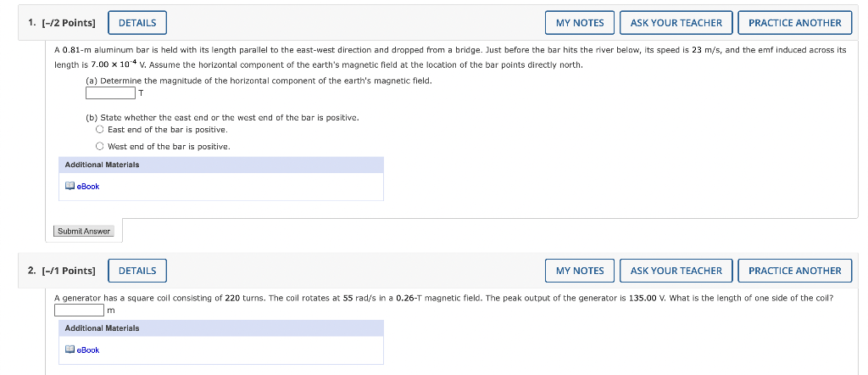Click the Additional Materials header in question 2

tap(103, 328)
